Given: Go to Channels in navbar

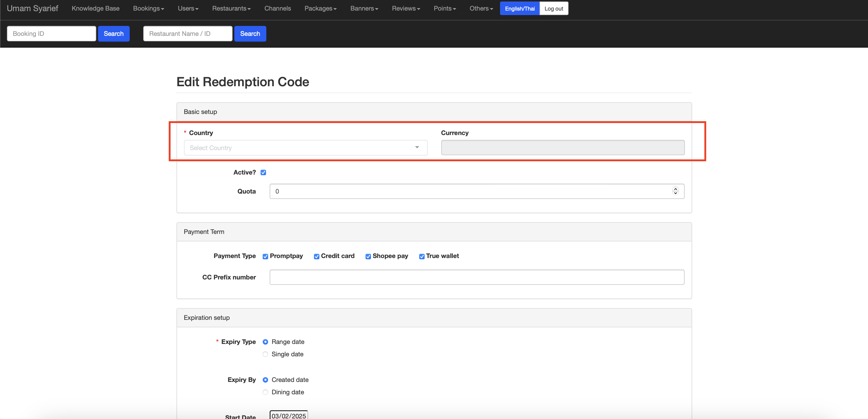Looking at the screenshot, I should pyautogui.click(x=277, y=8).
